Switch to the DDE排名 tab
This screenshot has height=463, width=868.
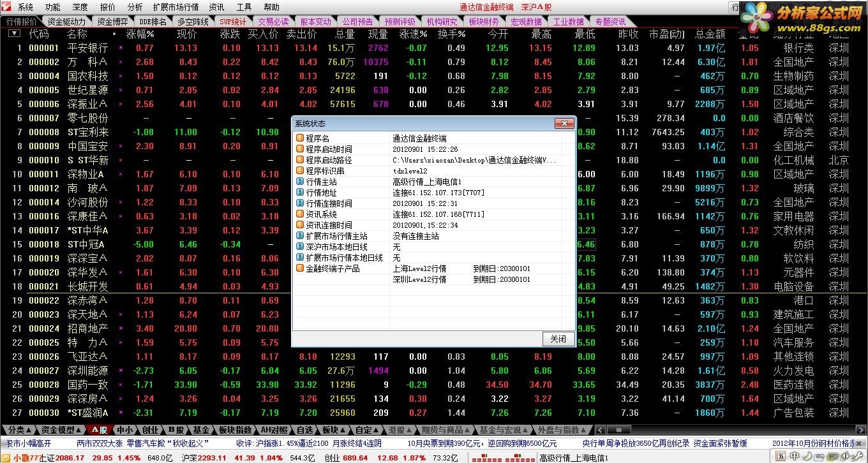coord(153,22)
